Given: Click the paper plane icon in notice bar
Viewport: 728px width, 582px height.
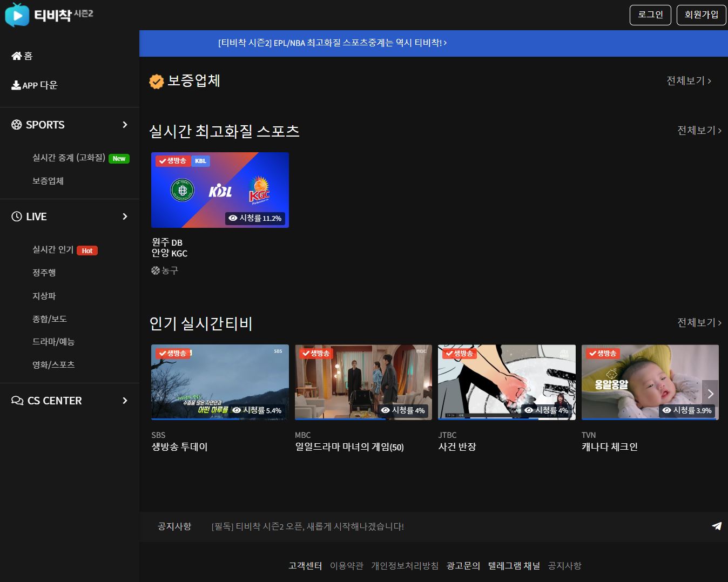Looking at the screenshot, I should (717, 526).
